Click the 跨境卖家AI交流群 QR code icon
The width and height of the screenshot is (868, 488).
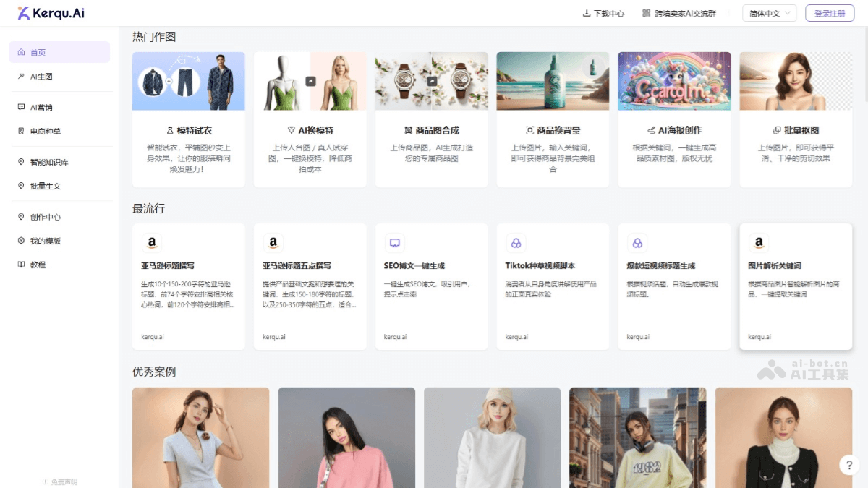646,13
